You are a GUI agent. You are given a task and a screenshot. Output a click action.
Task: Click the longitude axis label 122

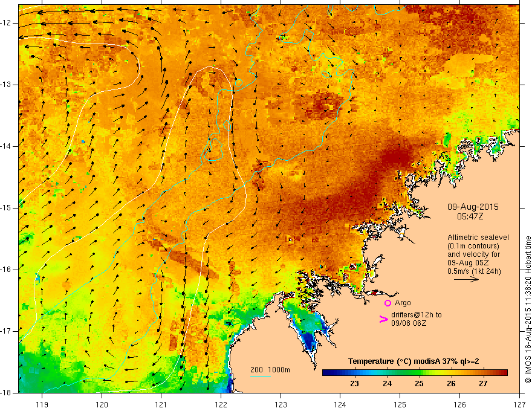pyautogui.click(x=221, y=404)
